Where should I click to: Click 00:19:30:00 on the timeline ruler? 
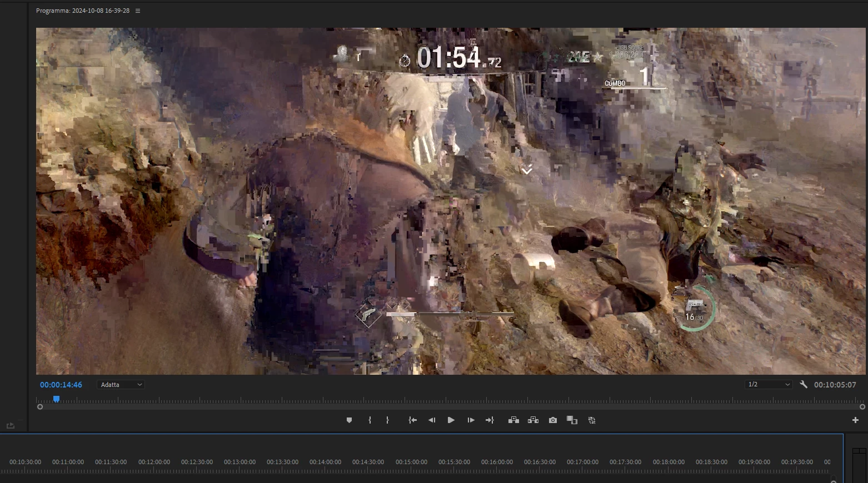[797, 462]
